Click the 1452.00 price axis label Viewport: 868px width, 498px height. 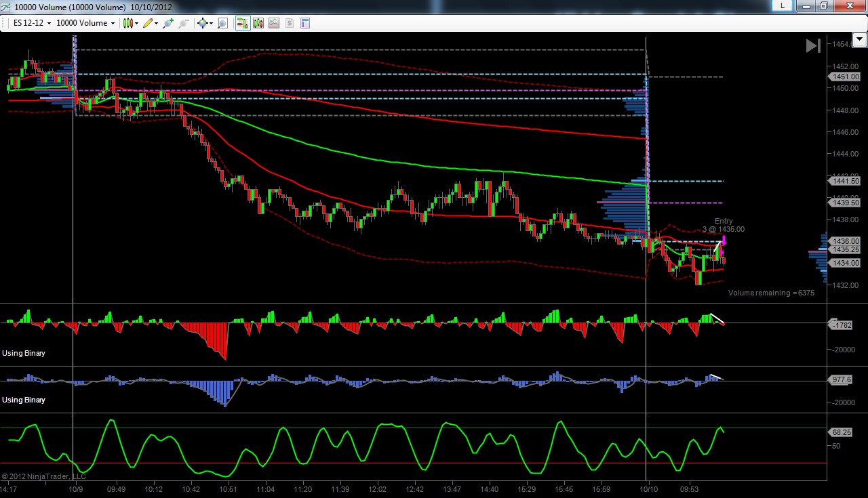[x=845, y=66]
